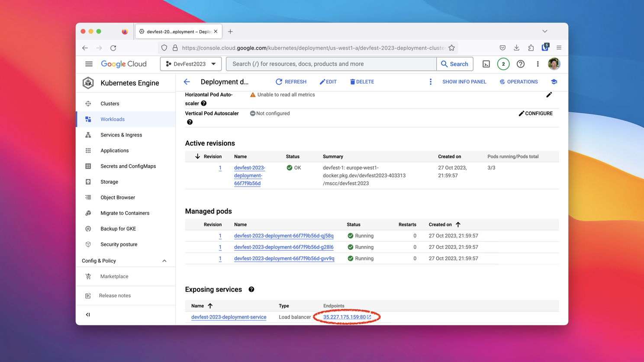Sort Managed pods by Created on arrow
The width and height of the screenshot is (644, 362).
(458, 224)
